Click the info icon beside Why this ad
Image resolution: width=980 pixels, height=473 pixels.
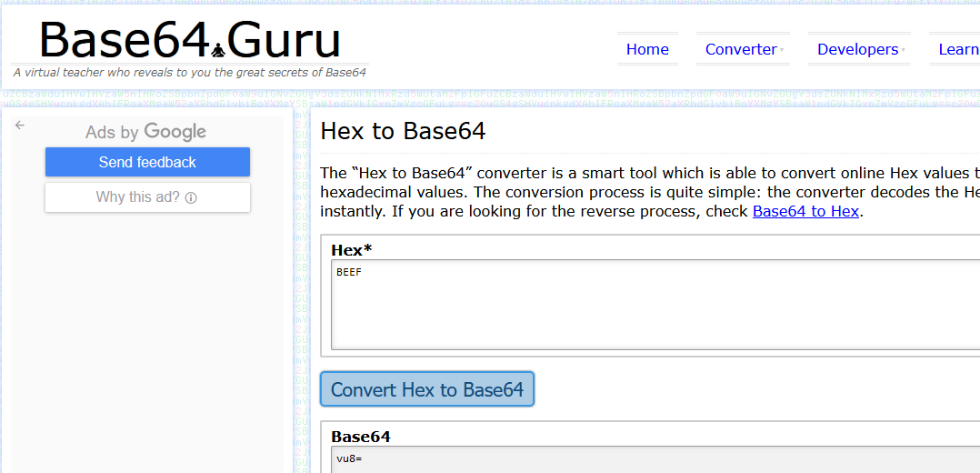[191, 197]
